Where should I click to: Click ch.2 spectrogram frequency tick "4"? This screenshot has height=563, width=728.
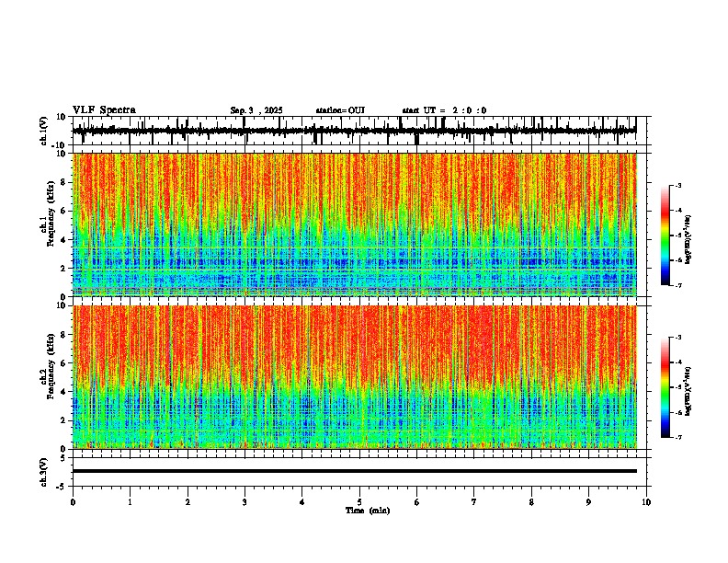point(65,392)
